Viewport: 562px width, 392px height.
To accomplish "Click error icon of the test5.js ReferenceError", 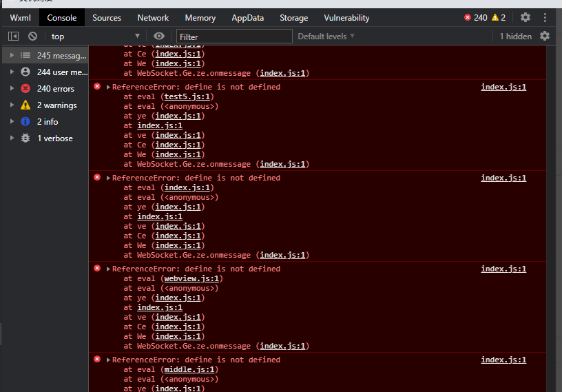I will click(x=97, y=86).
